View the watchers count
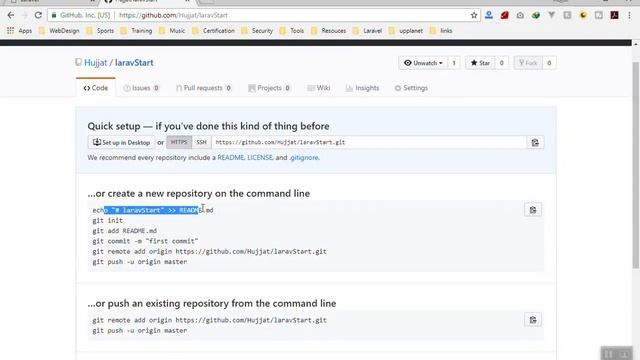The height and width of the screenshot is (360, 640). (x=453, y=63)
